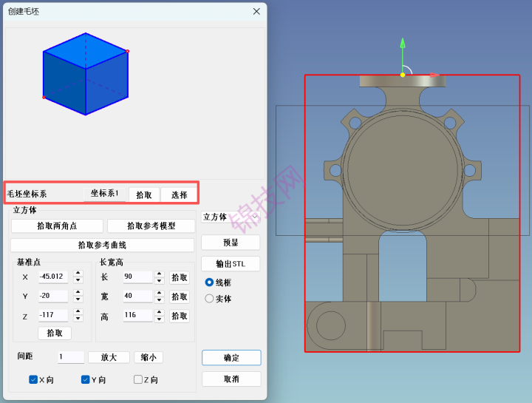This screenshot has width=532, height=403.
Task: Check the Z向 checkbox
Action: click(138, 379)
